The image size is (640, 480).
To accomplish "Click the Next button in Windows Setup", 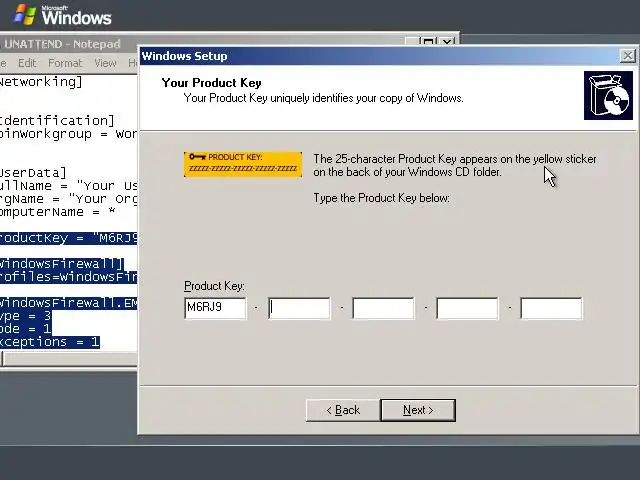I will (x=418, y=410).
